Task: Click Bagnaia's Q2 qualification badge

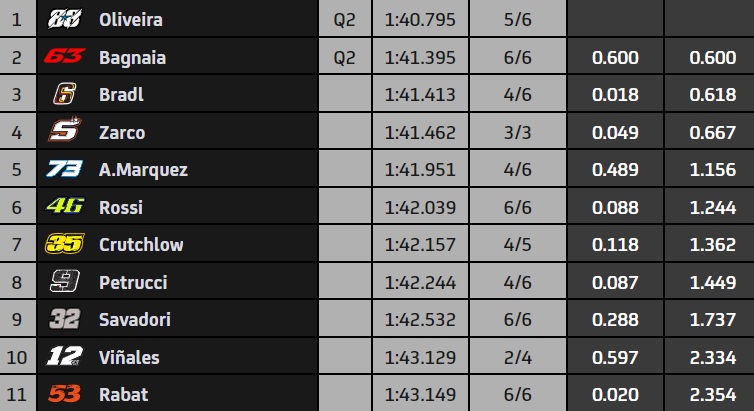Action: point(345,57)
